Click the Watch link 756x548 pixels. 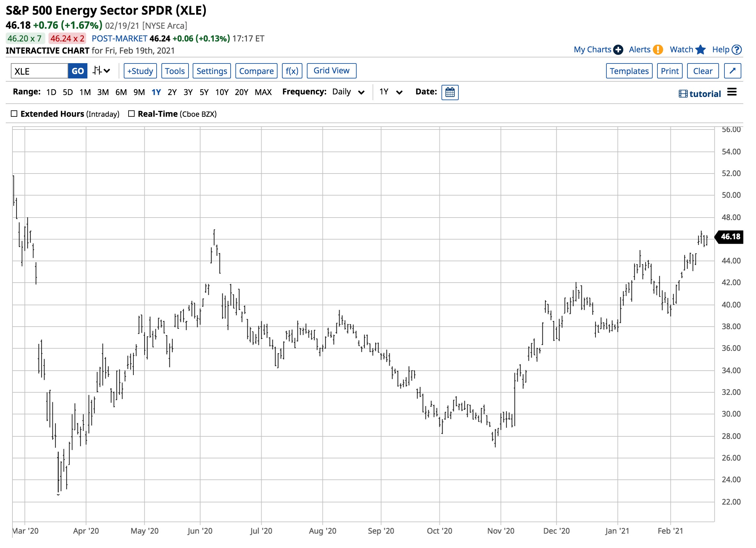[x=681, y=50]
